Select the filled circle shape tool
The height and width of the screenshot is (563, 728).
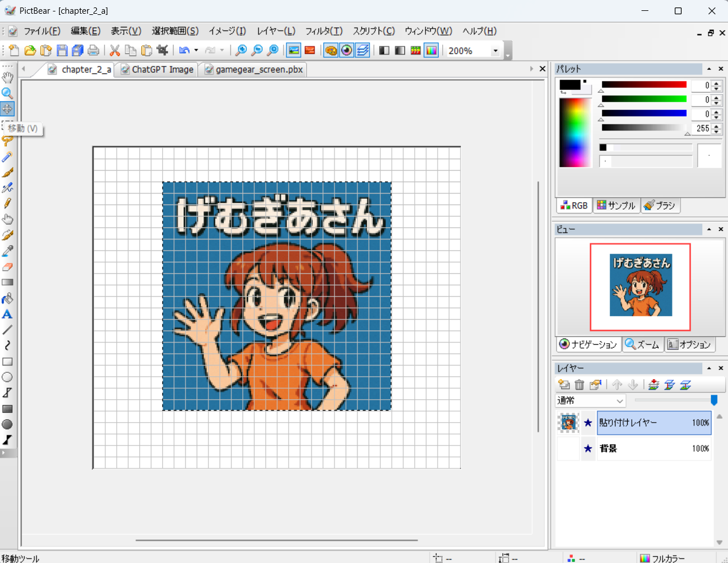[x=7, y=424]
